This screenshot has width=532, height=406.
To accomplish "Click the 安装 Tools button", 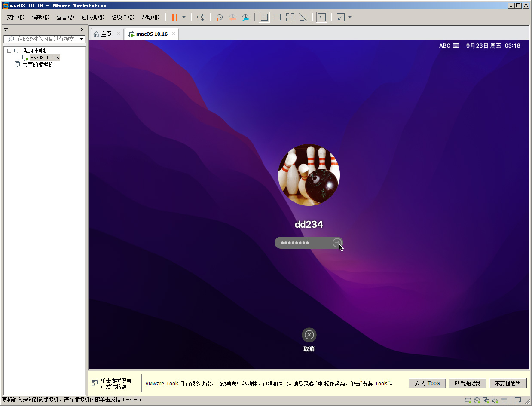I will [x=427, y=383].
